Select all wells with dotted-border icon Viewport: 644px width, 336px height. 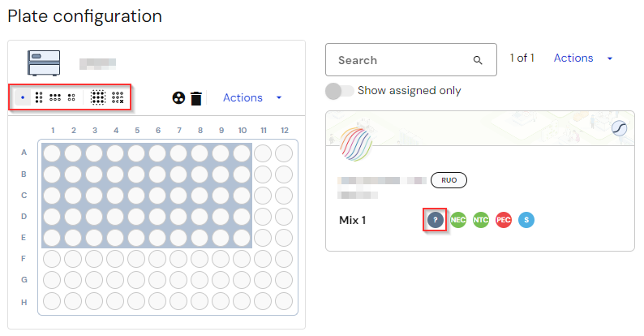tap(98, 97)
